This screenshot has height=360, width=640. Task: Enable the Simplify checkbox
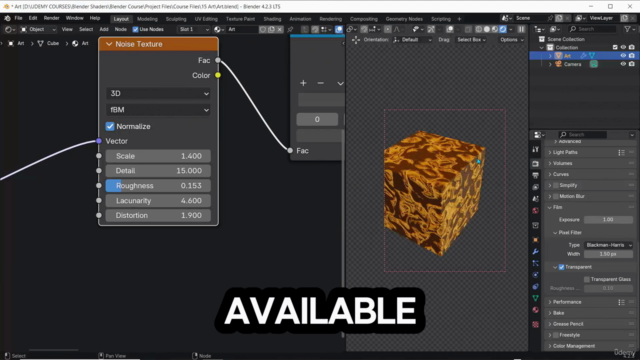pos(556,185)
